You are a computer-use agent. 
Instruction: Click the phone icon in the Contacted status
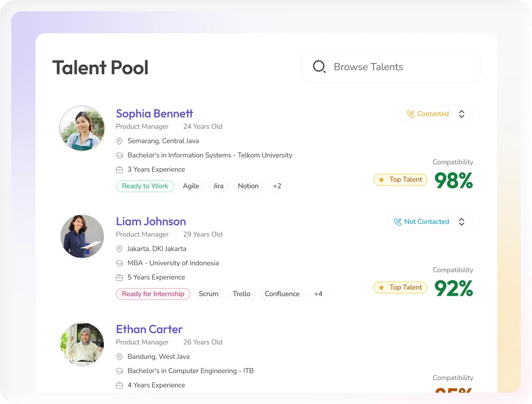click(x=411, y=114)
